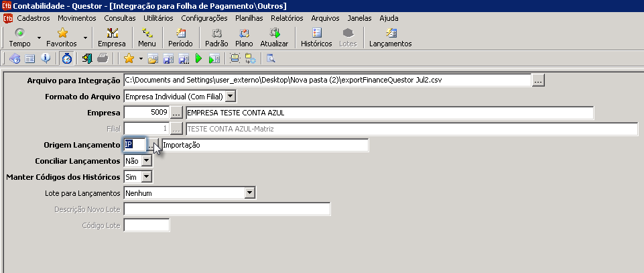Click the Tempo toolbar button

(x=19, y=38)
